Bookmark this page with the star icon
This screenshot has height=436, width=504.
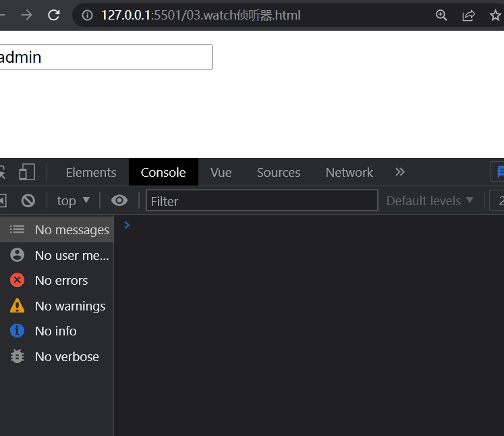495,15
